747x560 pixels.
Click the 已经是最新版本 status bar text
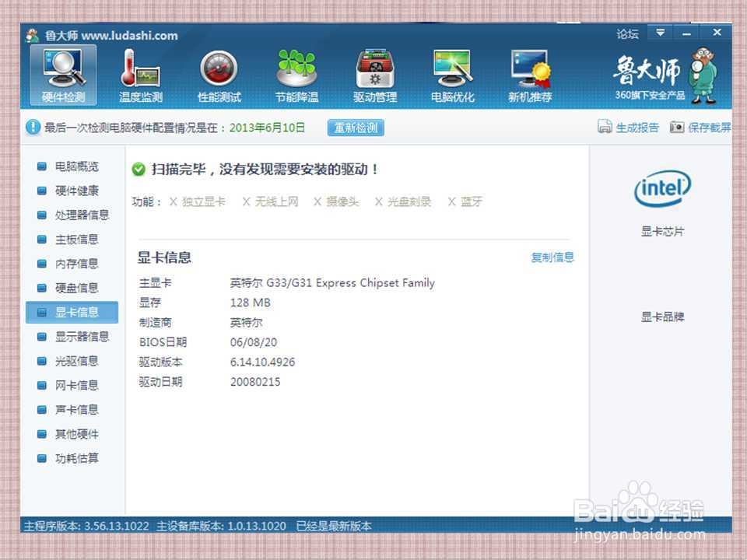point(334,527)
